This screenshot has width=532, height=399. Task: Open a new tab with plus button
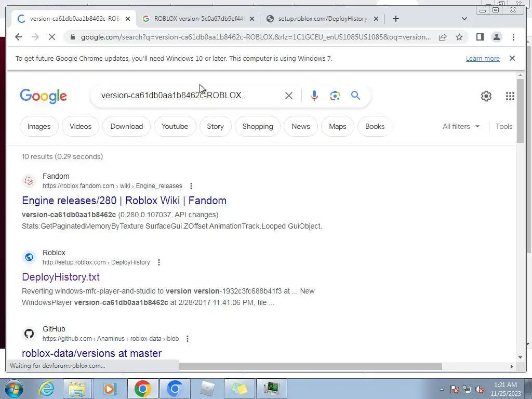point(395,19)
